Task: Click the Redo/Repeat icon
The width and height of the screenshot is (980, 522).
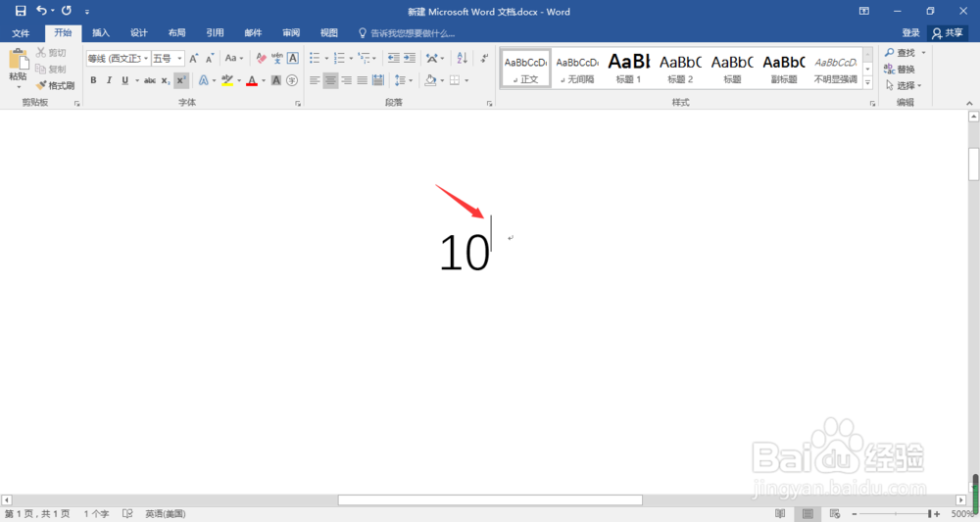Action: coord(67,11)
